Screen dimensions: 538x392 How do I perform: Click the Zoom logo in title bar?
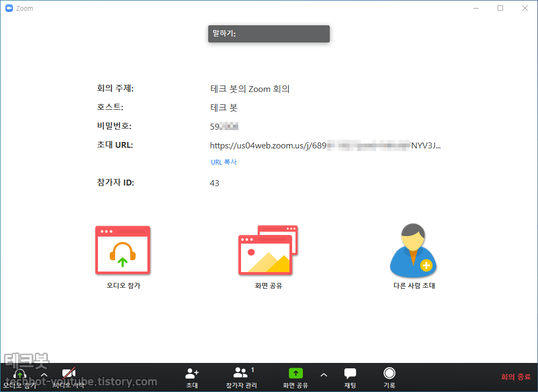9,8
